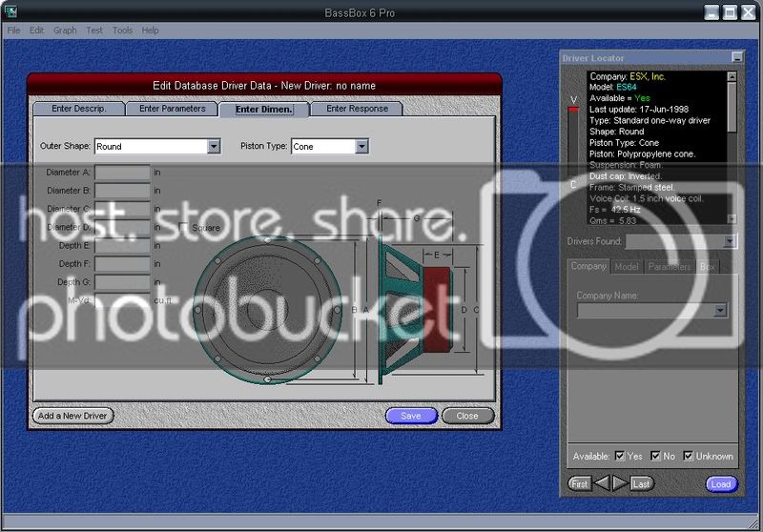Go to next driver with right arrow
Image resolution: width=763 pixels, height=532 pixels.
(x=620, y=483)
